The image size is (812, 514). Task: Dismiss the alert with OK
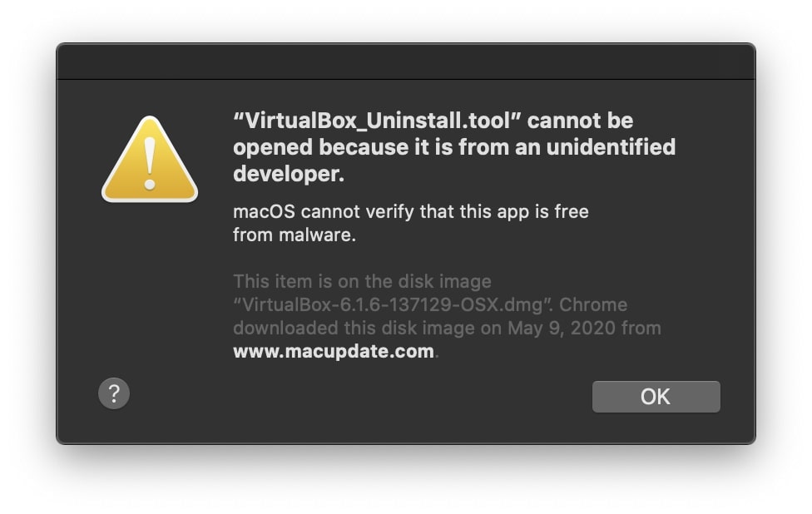coord(656,397)
